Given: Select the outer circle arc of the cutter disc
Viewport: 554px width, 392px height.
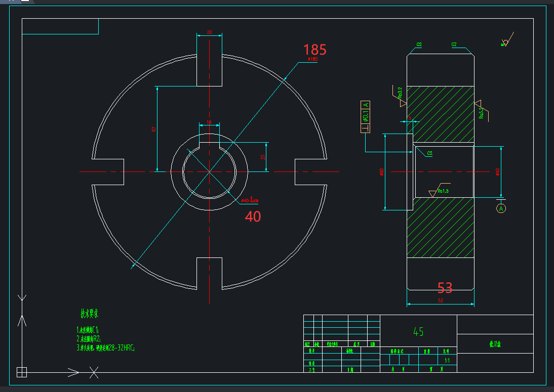Looking at the screenshot, I should pyautogui.click(x=126, y=89).
